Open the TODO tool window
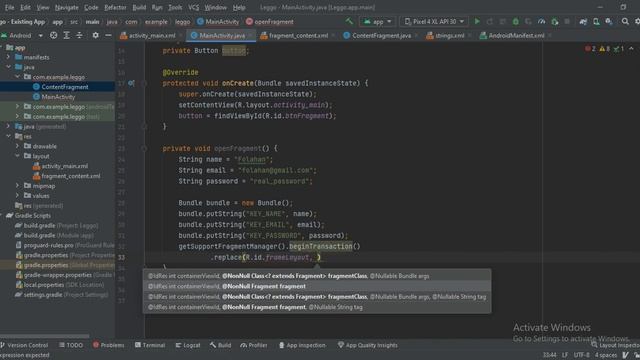640x360 pixels. click(x=71, y=345)
